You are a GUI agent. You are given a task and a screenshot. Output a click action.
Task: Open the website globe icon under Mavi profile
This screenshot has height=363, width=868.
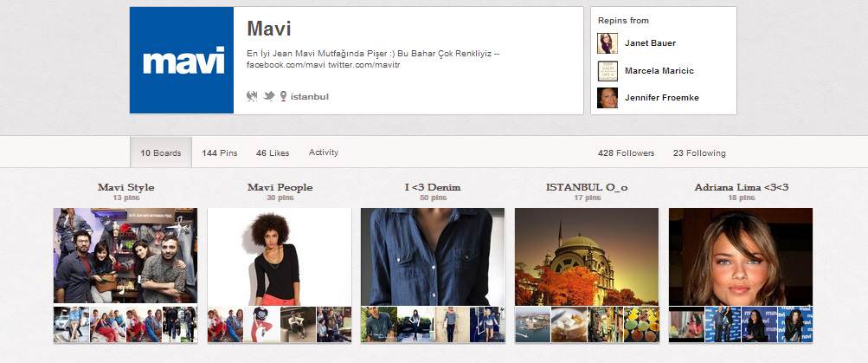click(x=252, y=96)
